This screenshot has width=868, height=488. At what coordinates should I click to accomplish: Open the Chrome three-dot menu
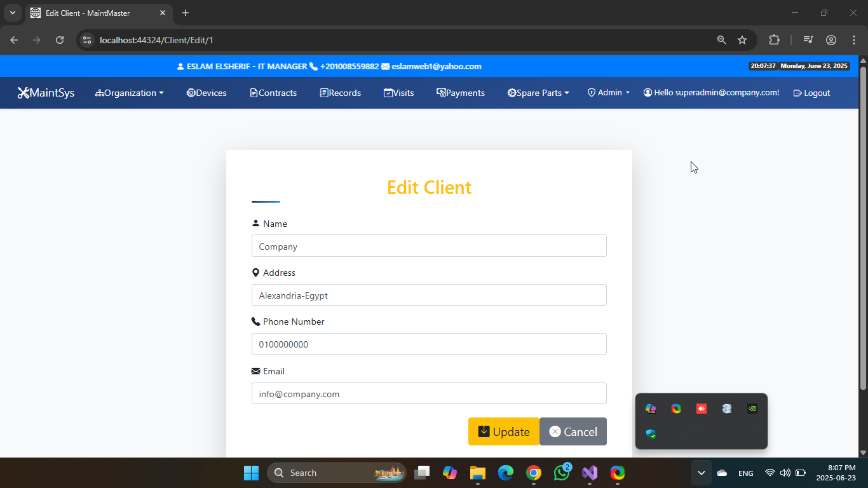[x=854, y=40]
